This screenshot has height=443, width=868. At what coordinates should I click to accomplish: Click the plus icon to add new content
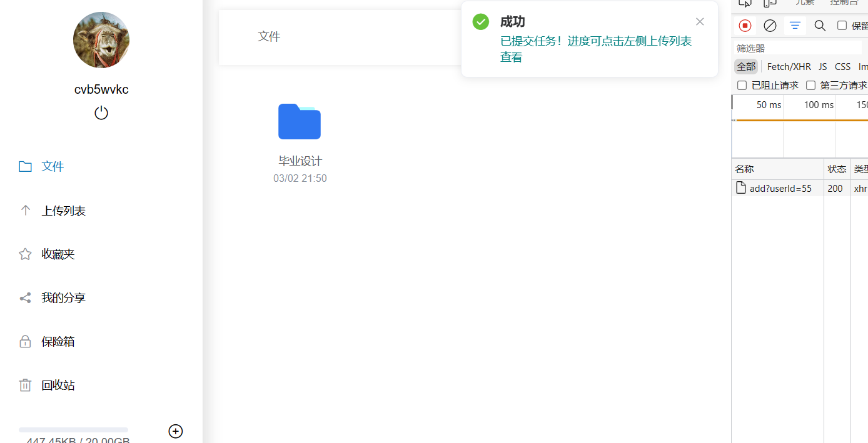click(176, 431)
